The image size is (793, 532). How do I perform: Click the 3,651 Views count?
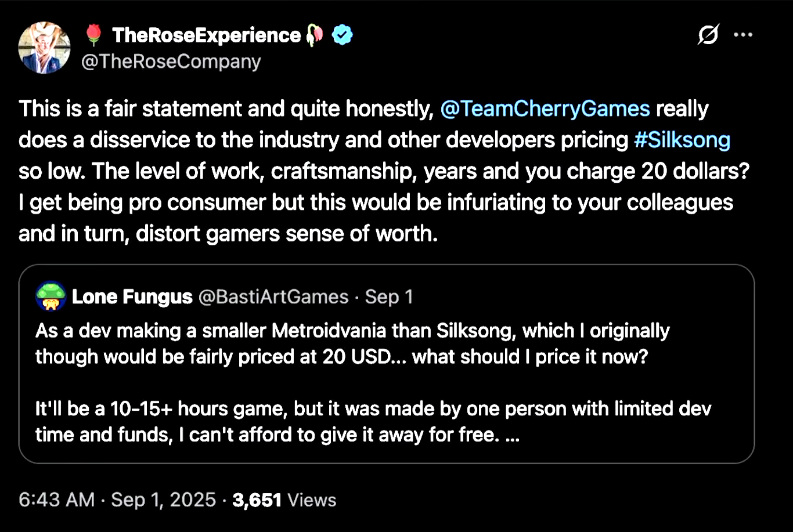pyautogui.click(x=284, y=500)
